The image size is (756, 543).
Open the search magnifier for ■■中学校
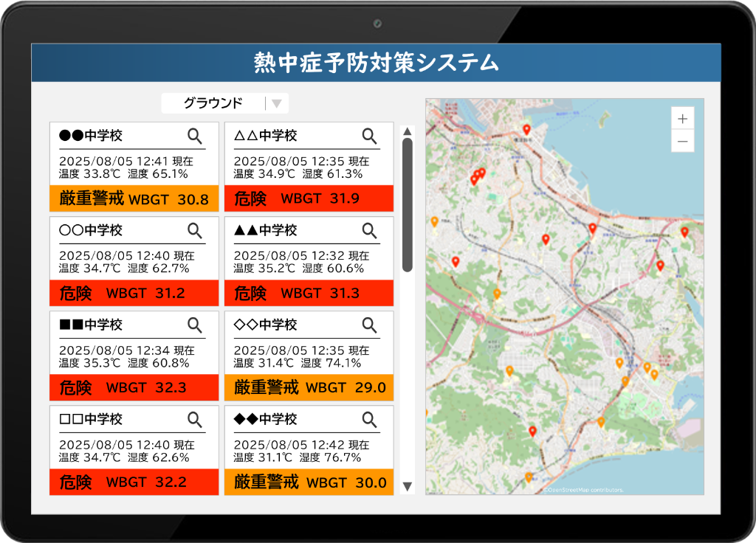[195, 325]
